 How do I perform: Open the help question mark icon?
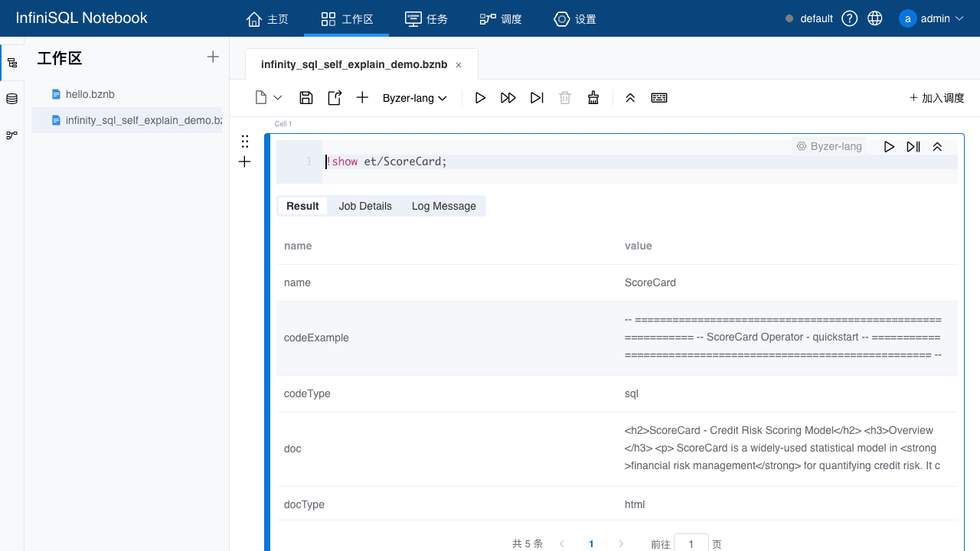(850, 19)
